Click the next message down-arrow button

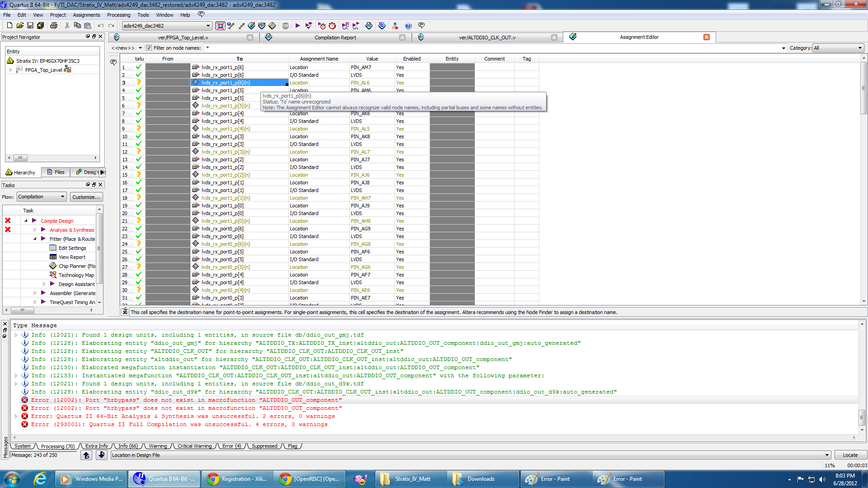pyautogui.click(x=102, y=455)
